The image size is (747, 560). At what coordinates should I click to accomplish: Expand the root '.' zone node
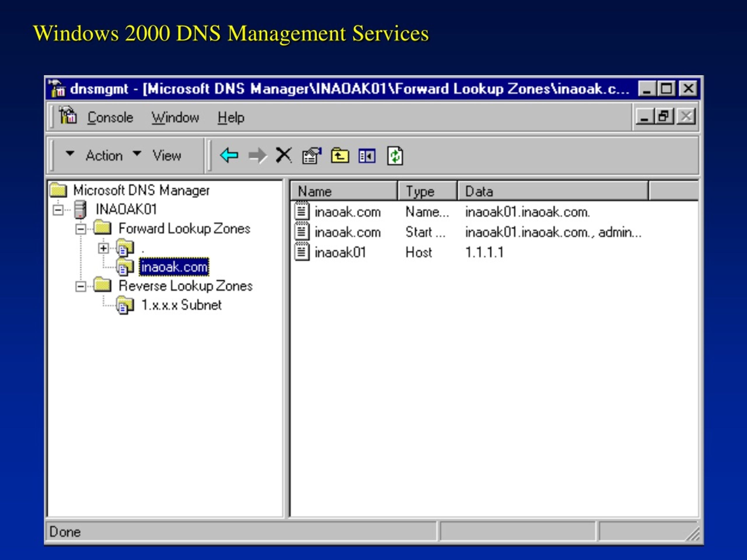[x=103, y=249]
